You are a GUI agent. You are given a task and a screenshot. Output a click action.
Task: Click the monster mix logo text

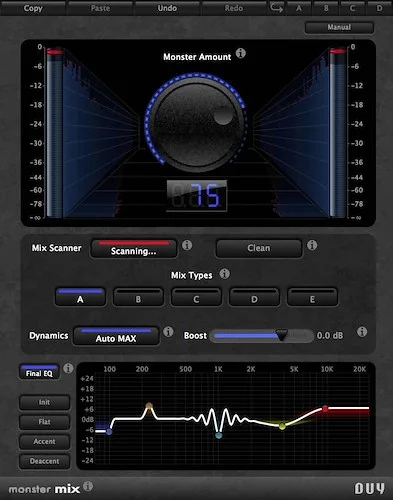point(44,489)
